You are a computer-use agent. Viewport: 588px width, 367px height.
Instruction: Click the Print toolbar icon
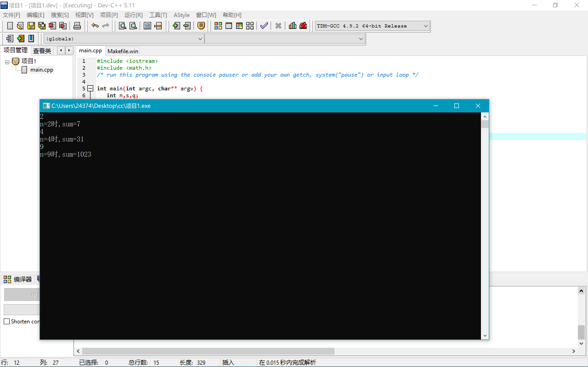click(x=77, y=26)
